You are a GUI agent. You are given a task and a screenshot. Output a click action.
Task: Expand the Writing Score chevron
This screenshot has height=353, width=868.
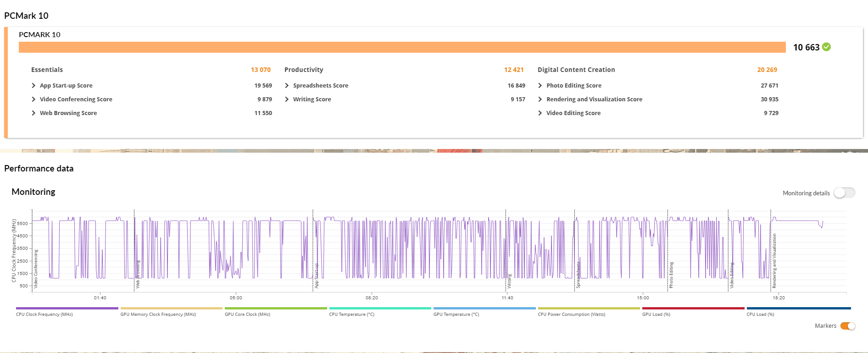[x=287, y=99]
